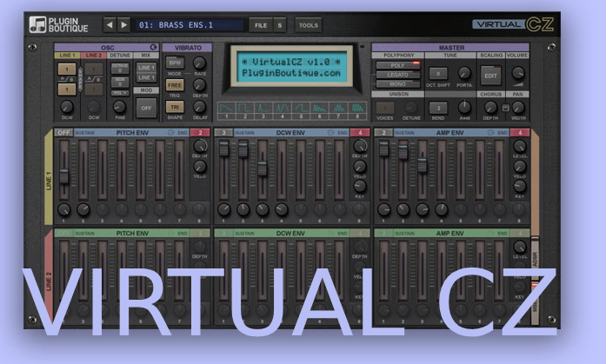Toggle vibrato BPM mode button
Image resolution: width=606 pixels, height=364 pixels.
[175, 63]
